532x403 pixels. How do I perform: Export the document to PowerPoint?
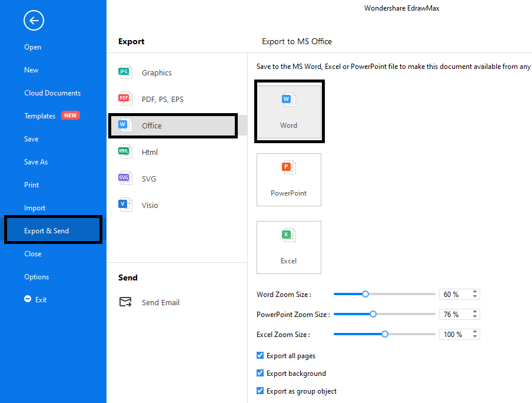289,180
